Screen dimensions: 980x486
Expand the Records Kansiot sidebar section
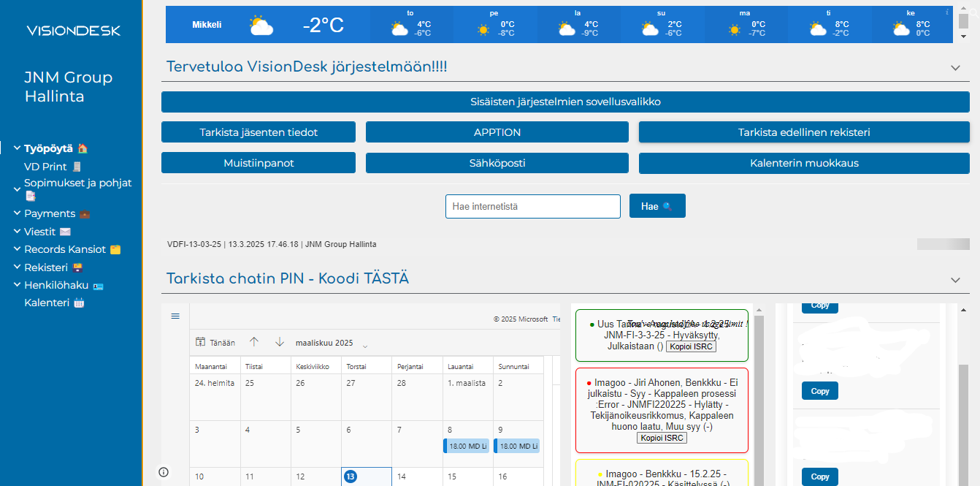pyautogui.click(x=65, y=249)
